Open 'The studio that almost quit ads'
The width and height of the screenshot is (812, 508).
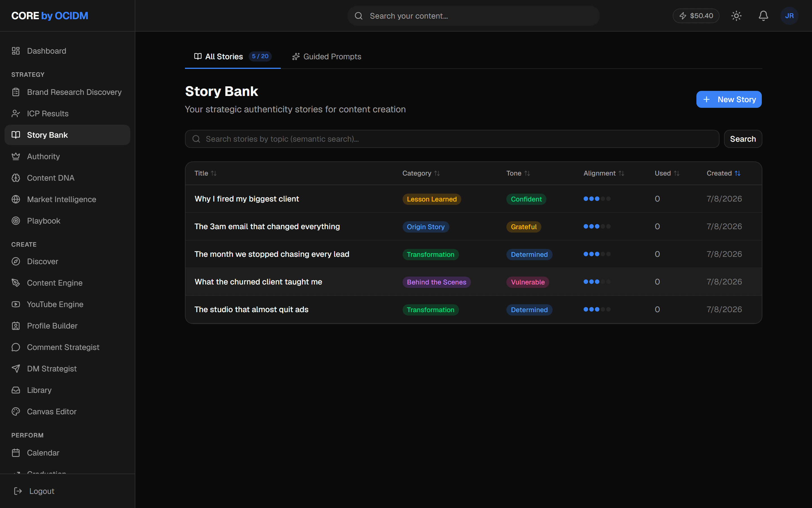(251, 309)
